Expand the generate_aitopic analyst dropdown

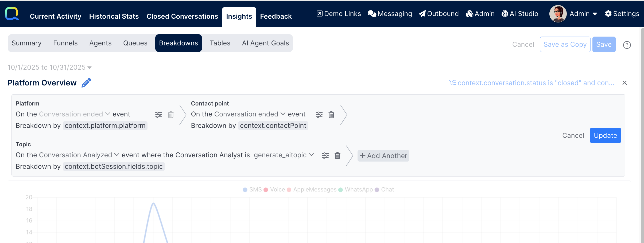284,155
